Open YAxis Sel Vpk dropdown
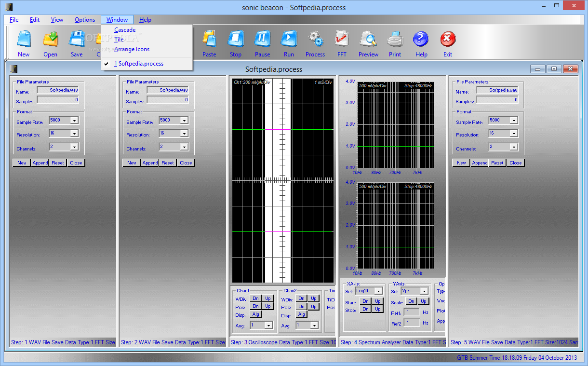The height and width of the screenshot is (366, 588). (x=424, y=291)
